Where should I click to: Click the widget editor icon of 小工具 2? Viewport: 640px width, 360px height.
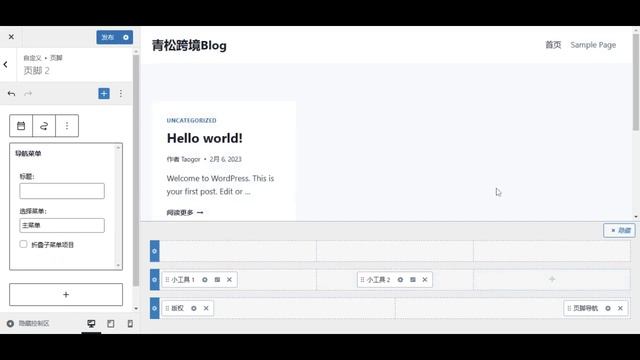pyautogui.click(x=413, y=280)
